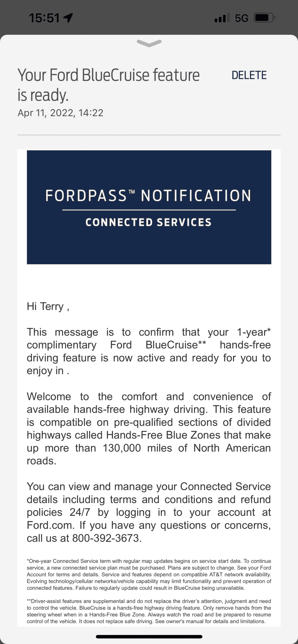Call the 800-392-3673 phone number
298x644 pixels.
[x=106, y=538]
